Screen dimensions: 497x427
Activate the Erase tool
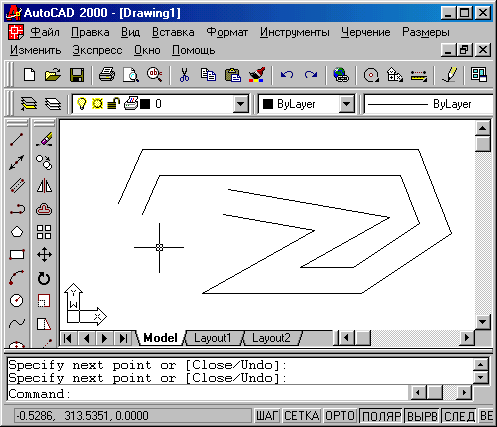click(x=44, y=140)
